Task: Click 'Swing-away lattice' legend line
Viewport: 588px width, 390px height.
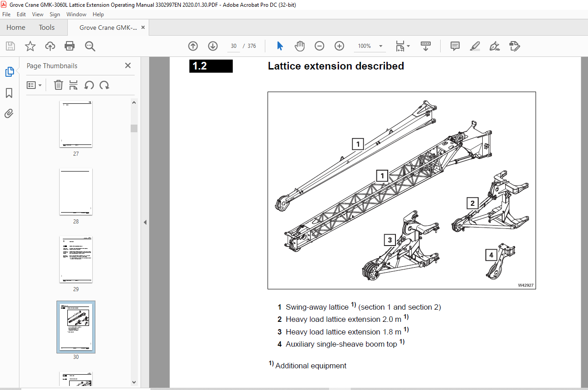Action: click(x=359, y=307)
